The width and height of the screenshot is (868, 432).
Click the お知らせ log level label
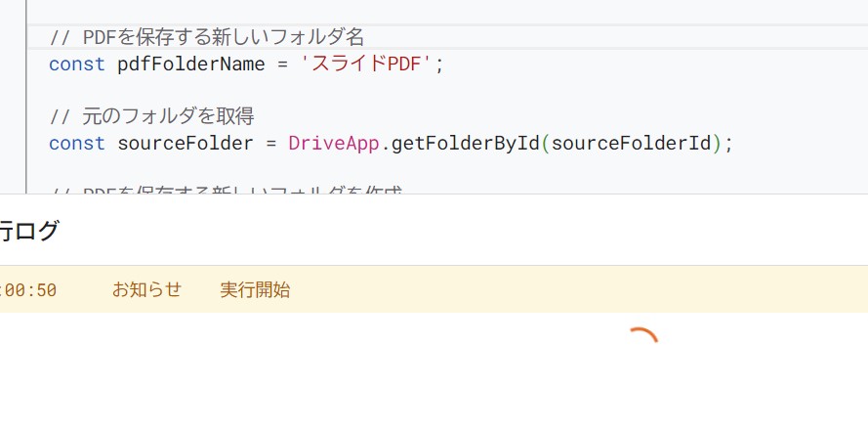click(x=146, y=289)
